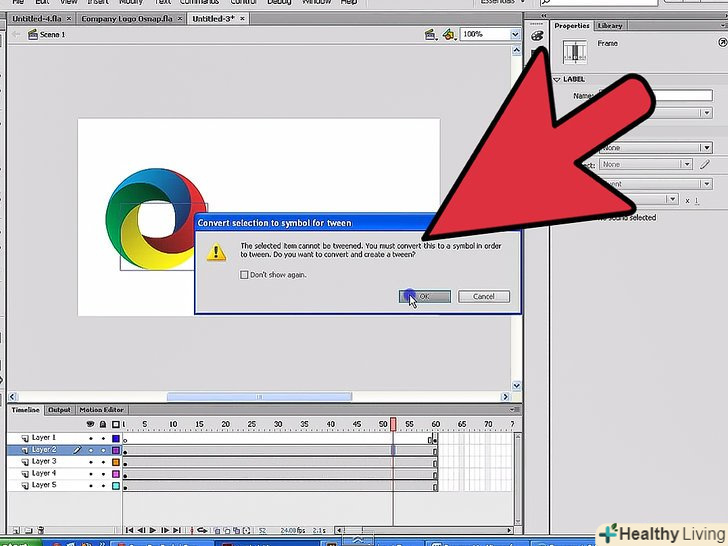Open the Timeline panel options menu

click(514, 410)
